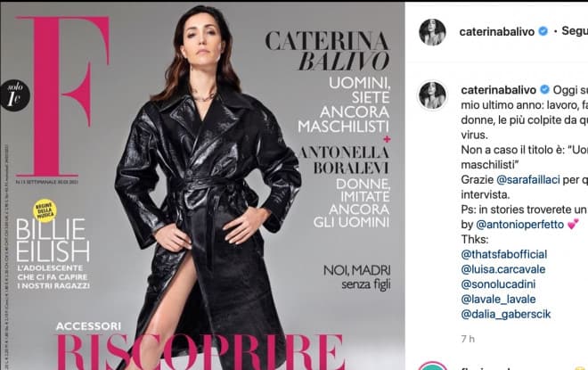Image resolution: width=588 pixels, height=370 pixels.
Task: Open caterinabalivo username in post header
Action: point(497,31)
